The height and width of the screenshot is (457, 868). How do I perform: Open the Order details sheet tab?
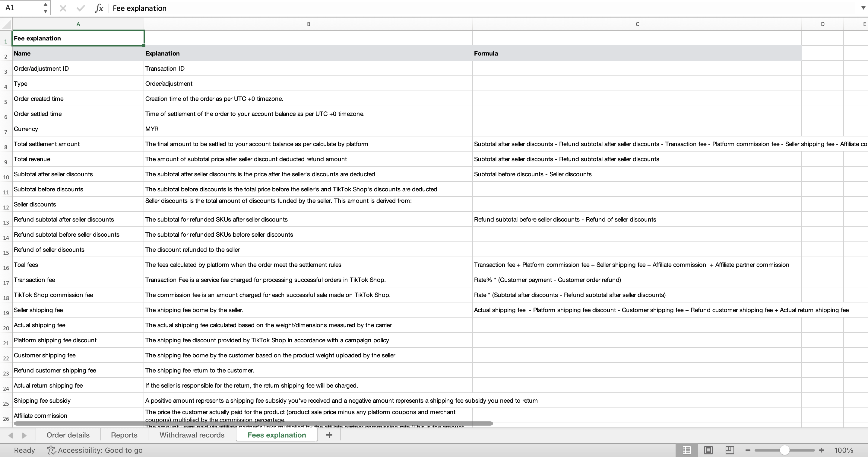(x=68, y=435)
